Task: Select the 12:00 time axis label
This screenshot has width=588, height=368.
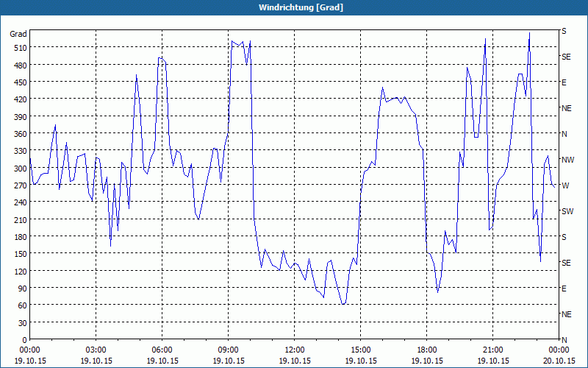Action: click(295, 350)
